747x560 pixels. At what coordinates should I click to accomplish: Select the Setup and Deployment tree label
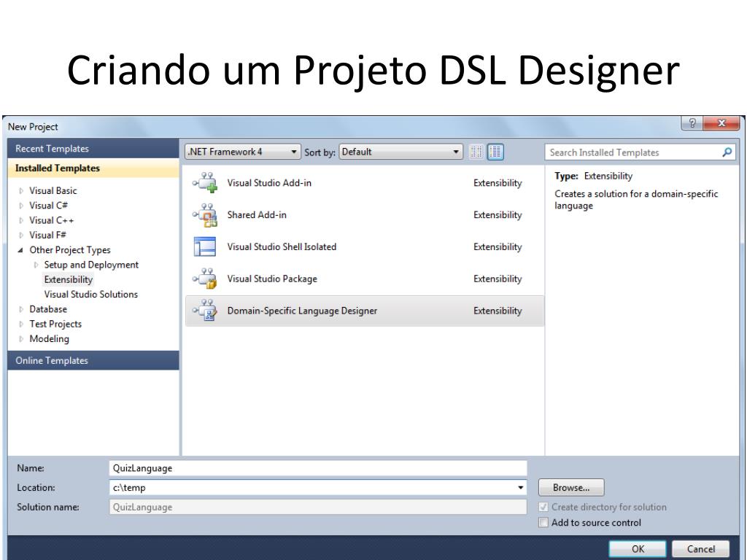91,265
